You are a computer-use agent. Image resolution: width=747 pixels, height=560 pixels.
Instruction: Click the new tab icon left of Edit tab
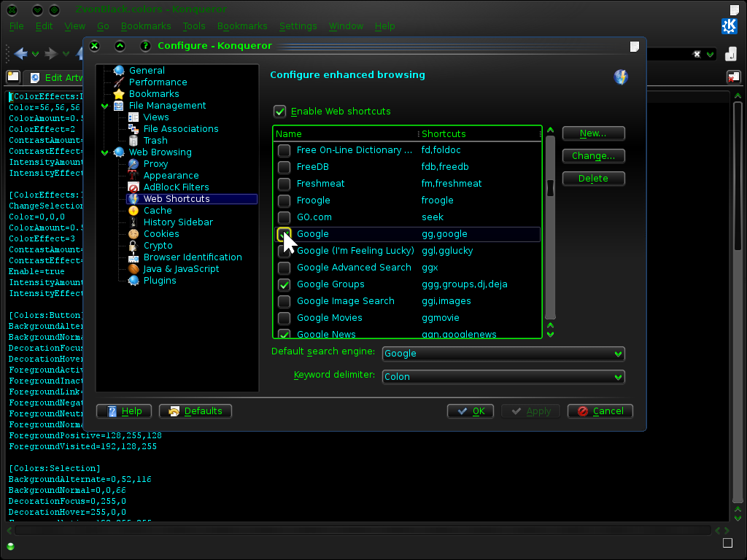point(13,77)
